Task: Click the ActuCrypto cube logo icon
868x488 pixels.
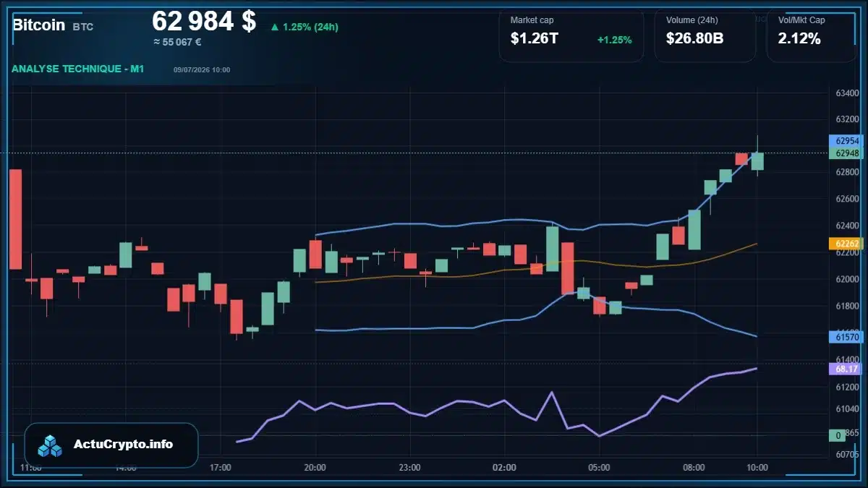Action: point(51,445)
